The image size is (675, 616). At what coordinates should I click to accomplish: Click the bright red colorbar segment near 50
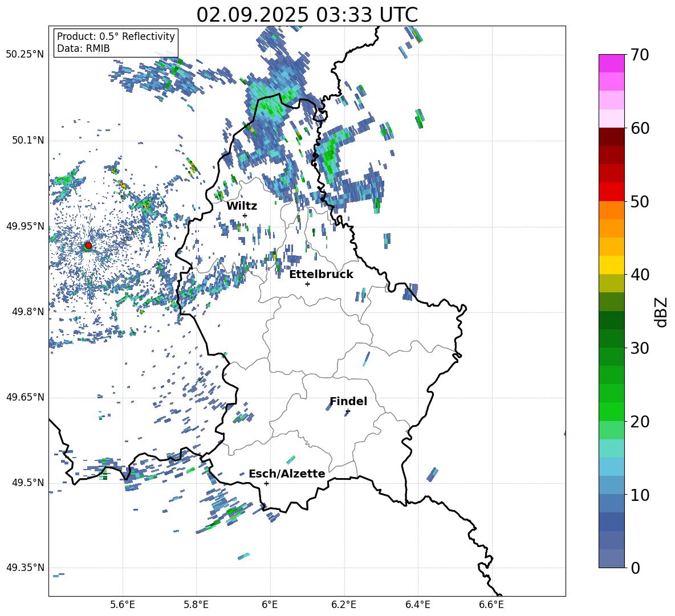point(612,192)
